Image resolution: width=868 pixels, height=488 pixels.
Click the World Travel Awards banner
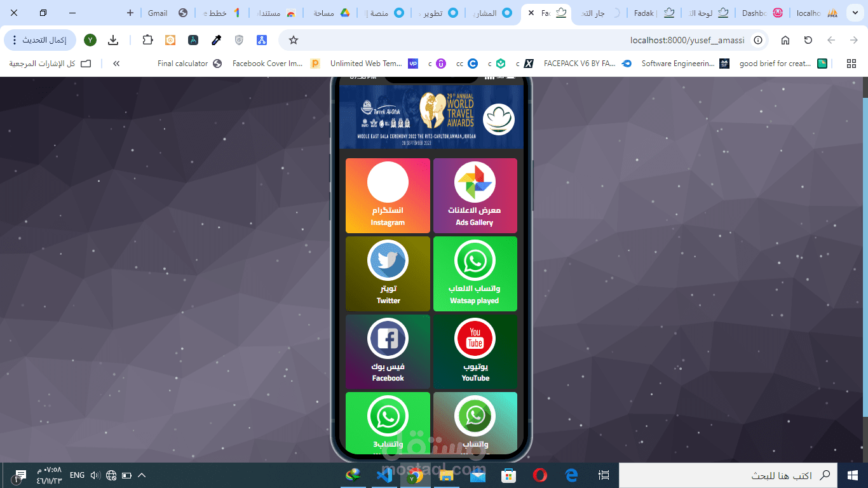(x=431, y=117)
